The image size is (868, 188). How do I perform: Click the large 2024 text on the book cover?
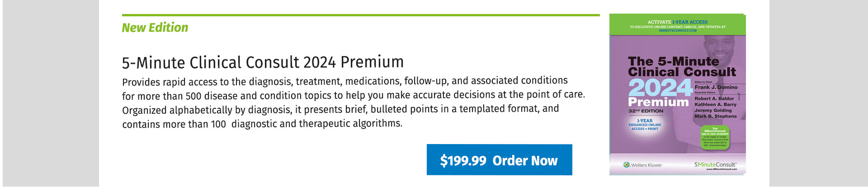[x=660, y=87]
